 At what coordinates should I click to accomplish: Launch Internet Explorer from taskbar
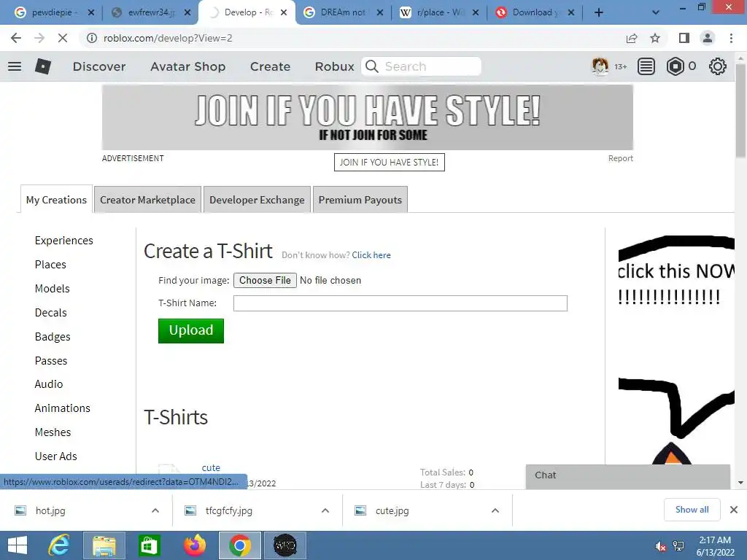[59, 545]
